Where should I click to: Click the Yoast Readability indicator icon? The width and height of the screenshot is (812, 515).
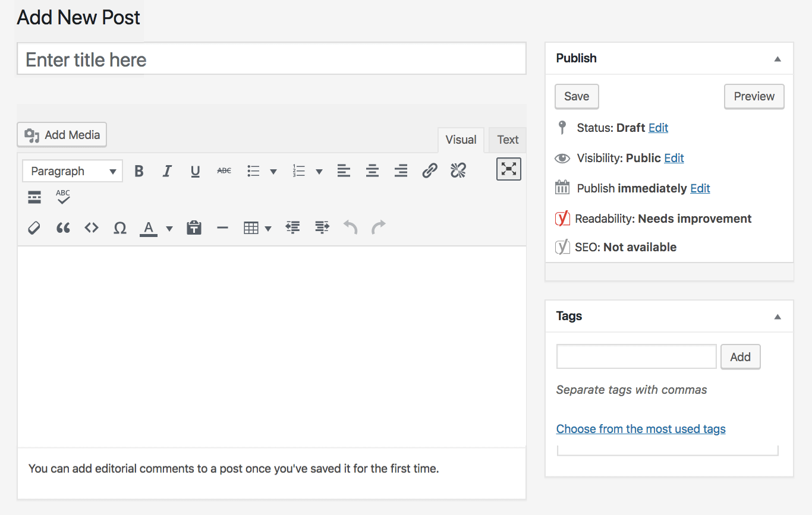point(562,219)
